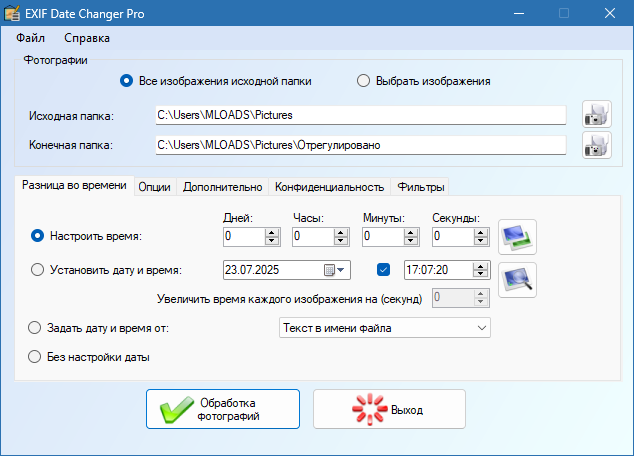Increase Секунды value with up arrow
This screenshot has height=456, width=634.
pos(481,233)
